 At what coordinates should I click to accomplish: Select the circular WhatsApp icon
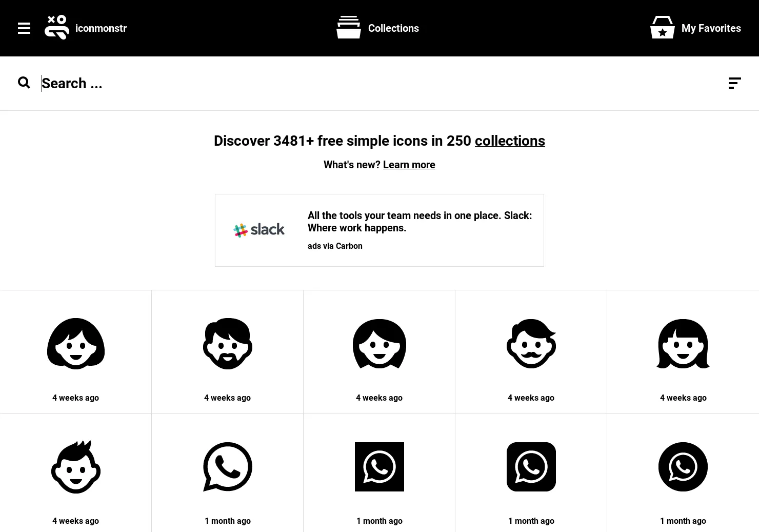point(683,467)
